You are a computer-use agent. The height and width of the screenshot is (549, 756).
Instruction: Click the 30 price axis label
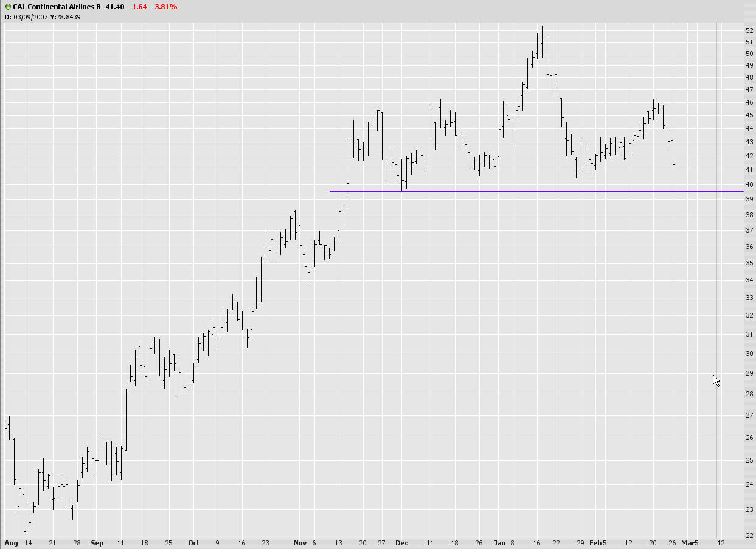[x=749, y=354]
